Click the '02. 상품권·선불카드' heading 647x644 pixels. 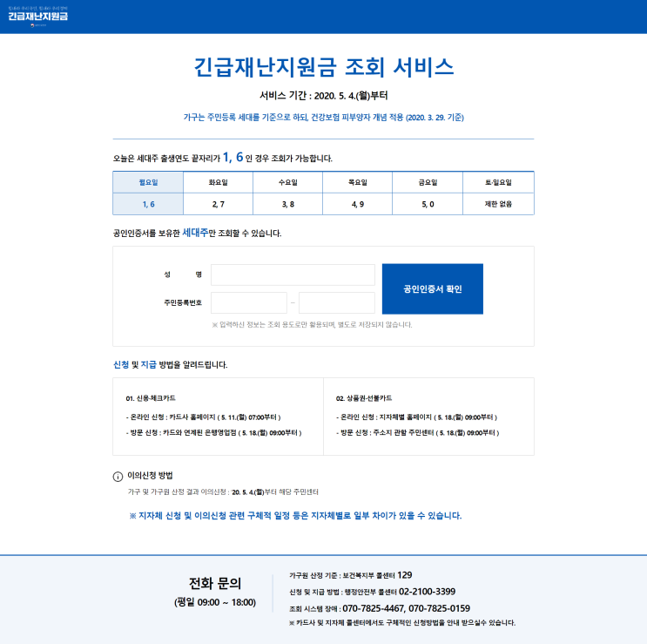point(363,398)
